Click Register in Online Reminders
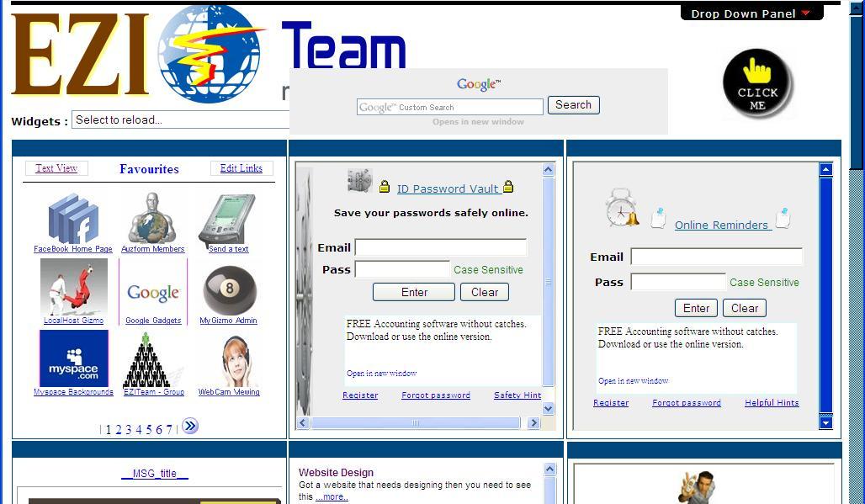865x504 pixels. 611,403
